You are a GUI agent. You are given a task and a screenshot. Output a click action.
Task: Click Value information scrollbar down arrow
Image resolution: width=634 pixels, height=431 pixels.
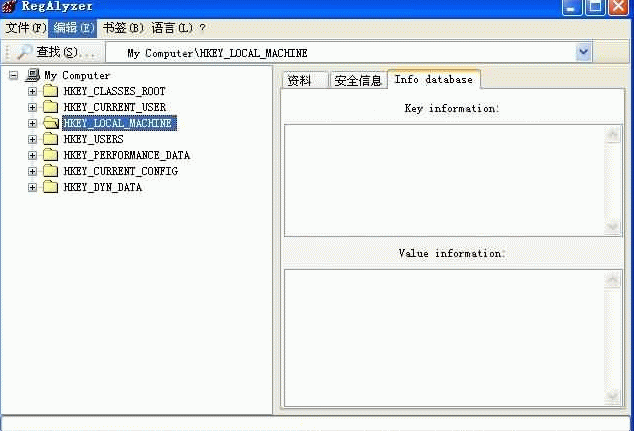coord(613,395)
